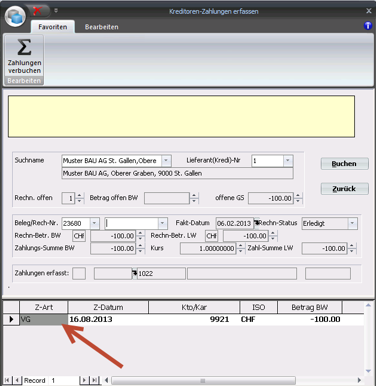Viewport: 376px width, 386px height.
Task: Switch to the Bearbeiten ribbon tab
Action: click(x=101, y=27)
